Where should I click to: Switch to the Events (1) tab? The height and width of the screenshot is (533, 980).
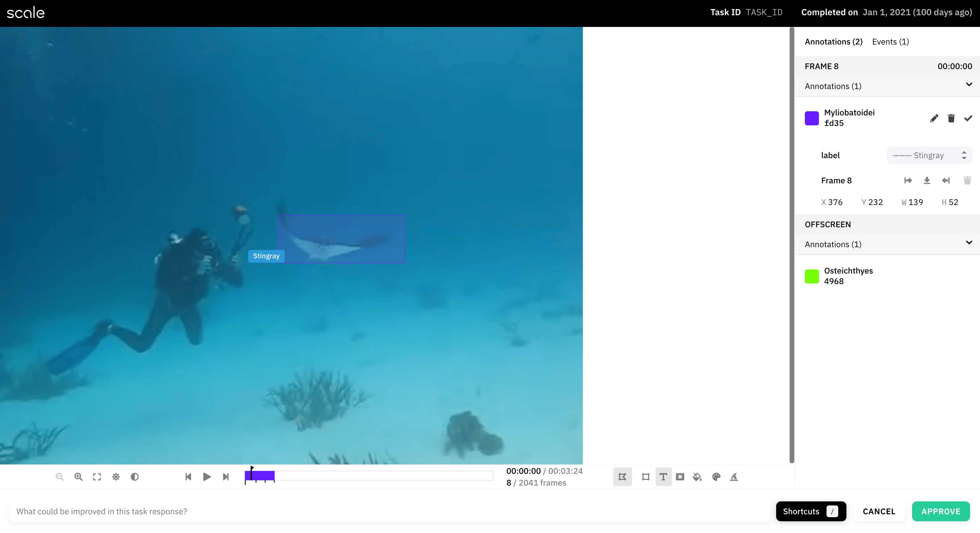click(891, 42)
